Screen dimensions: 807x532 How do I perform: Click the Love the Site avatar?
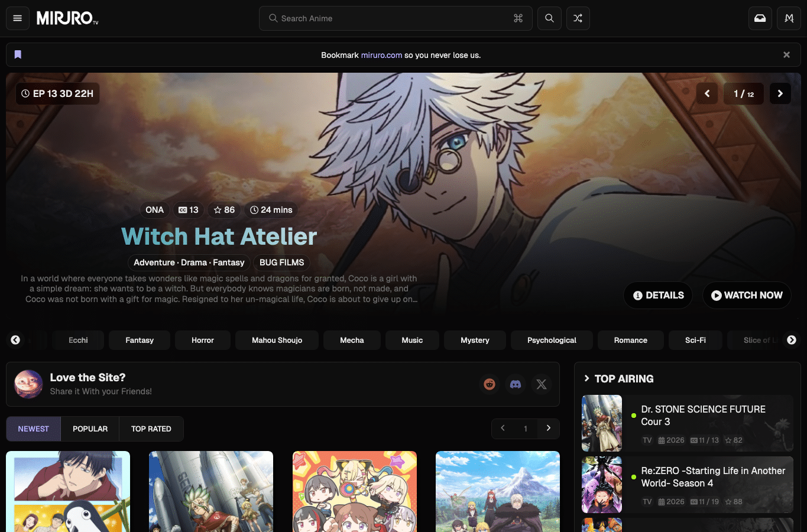point(28,384)
